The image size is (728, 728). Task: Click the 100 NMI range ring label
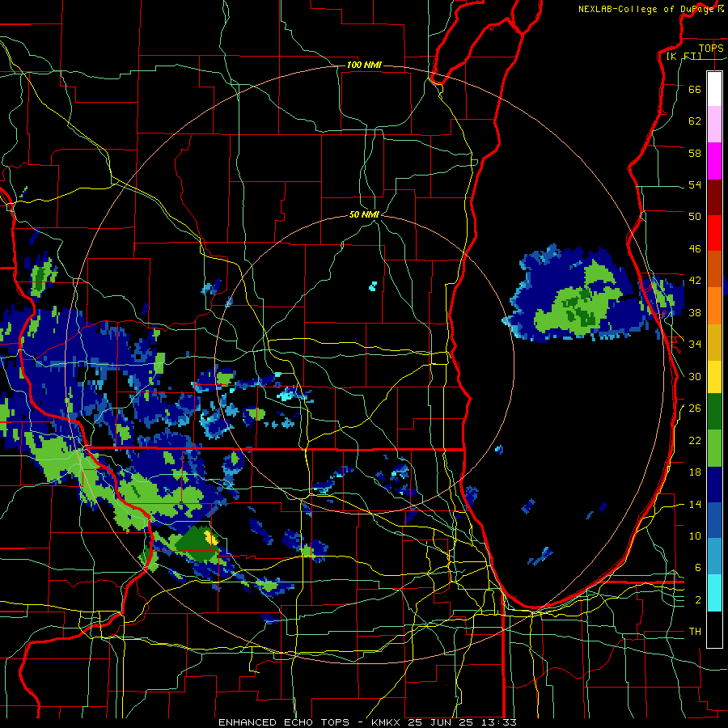[x=364, y=65]
